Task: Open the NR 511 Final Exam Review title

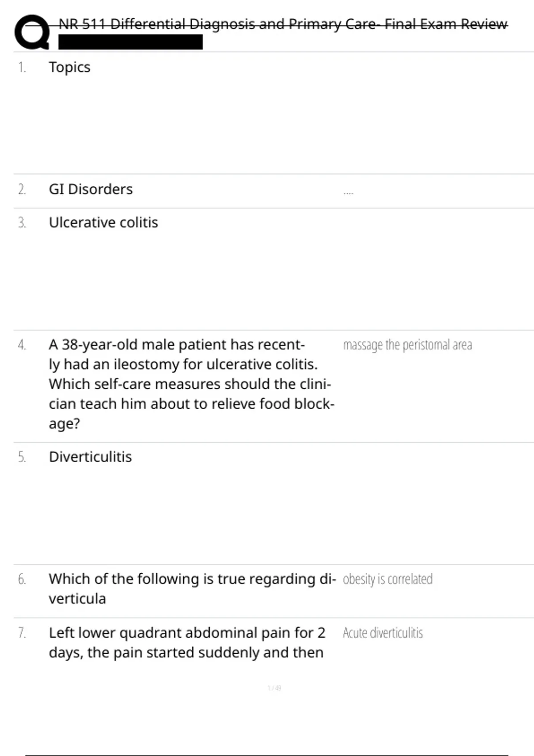Action: (283, 24)
